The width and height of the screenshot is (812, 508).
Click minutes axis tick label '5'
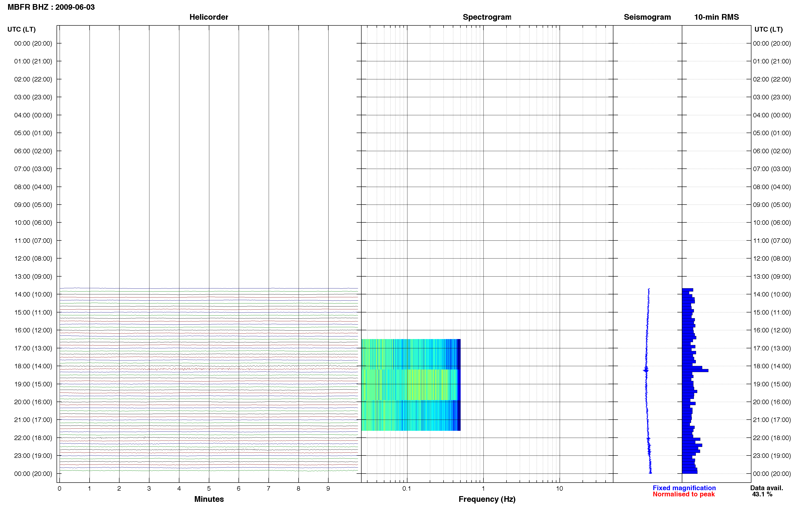209,489
